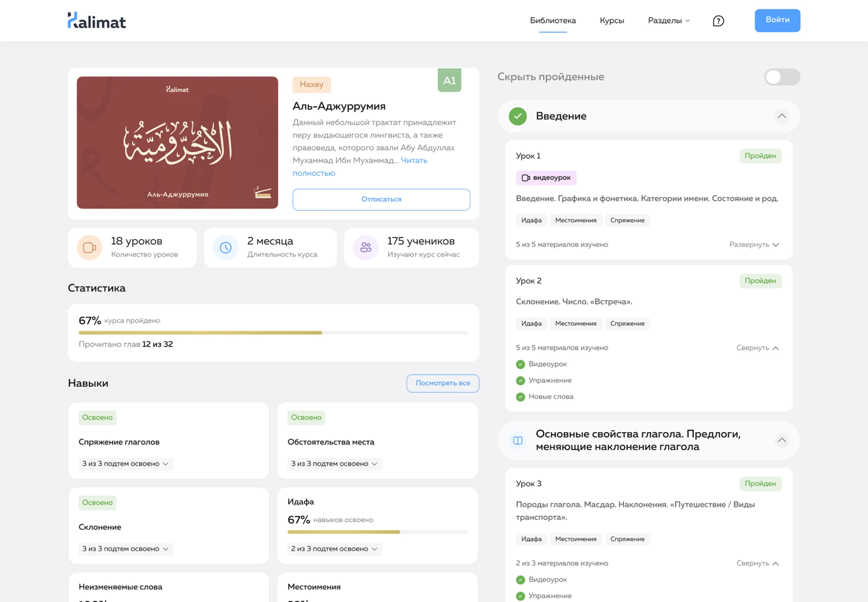Open the help question mark icon

(x=718, y=21)
